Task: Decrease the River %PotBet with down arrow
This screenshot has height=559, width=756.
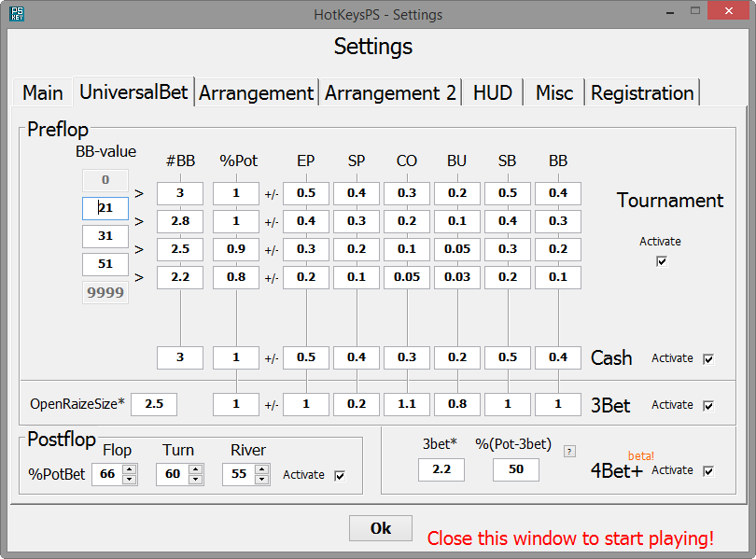Action: point(262,479)
